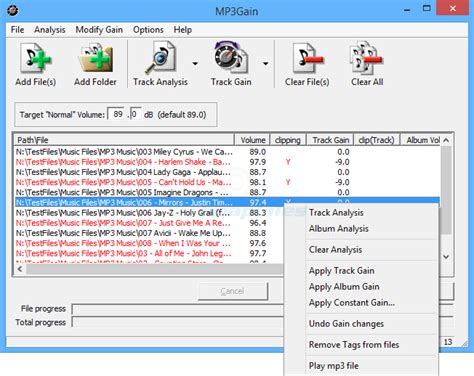The width and height of the screenshot is (474, 376).
Task: Open the Analysis menu
Action: pos(50,30)
